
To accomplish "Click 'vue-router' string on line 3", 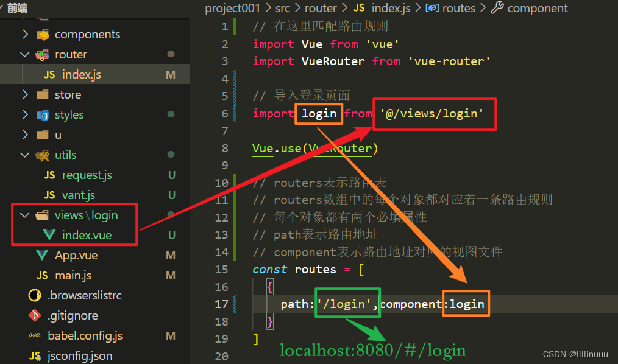I will (x=449, y=61).
